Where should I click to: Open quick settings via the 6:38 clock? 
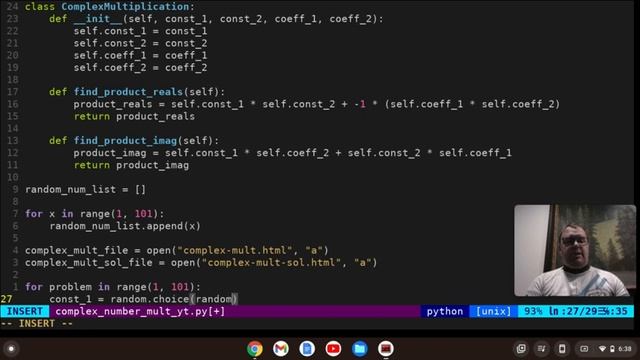[x=625, y=349]
